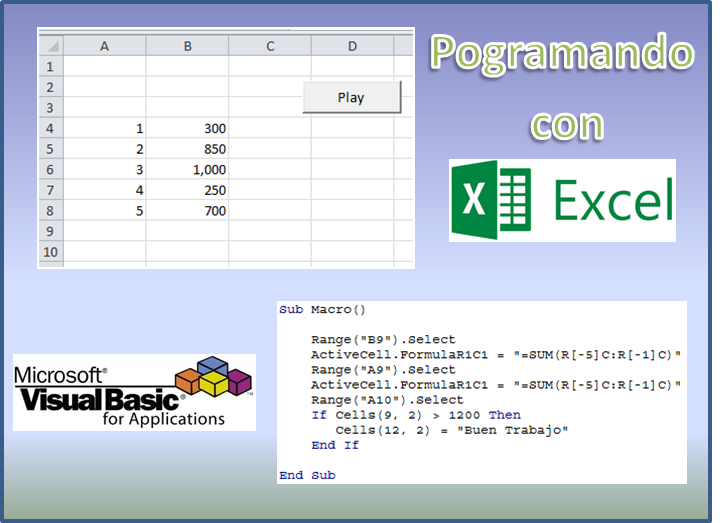Click the empty cell B9
This screenshot has width=727, height=523.
(187, 231)
